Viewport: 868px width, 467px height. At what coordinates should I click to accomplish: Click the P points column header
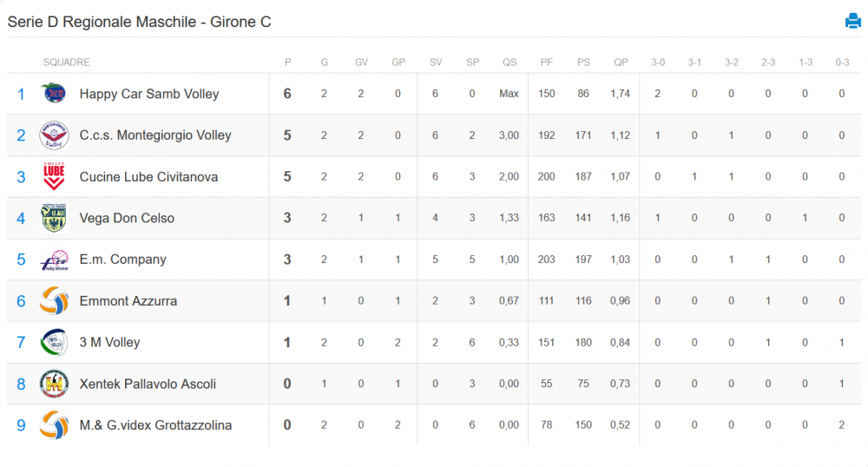[x=287, y=62]
